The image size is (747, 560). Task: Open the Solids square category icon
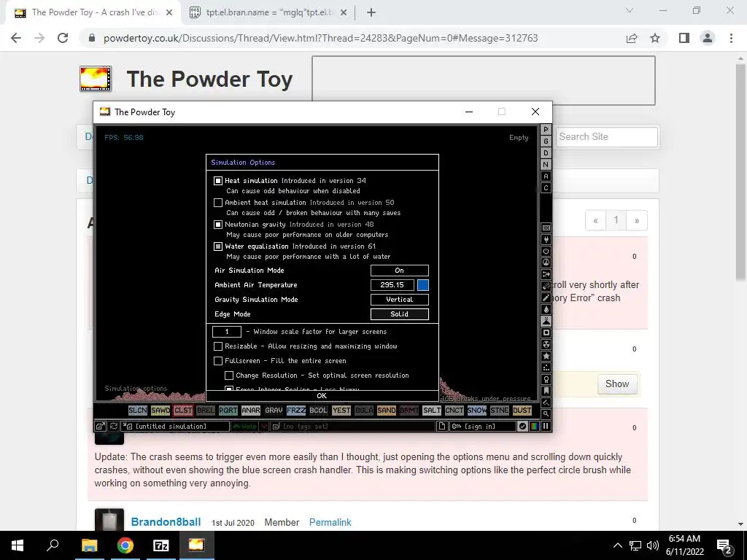[x=546, y=332]
